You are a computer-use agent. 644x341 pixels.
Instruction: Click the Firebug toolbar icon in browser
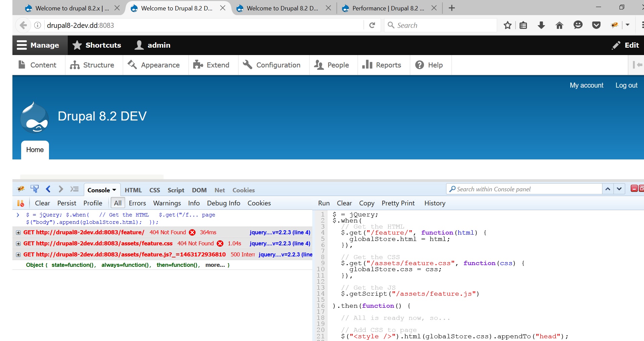[x=614, y=25]
